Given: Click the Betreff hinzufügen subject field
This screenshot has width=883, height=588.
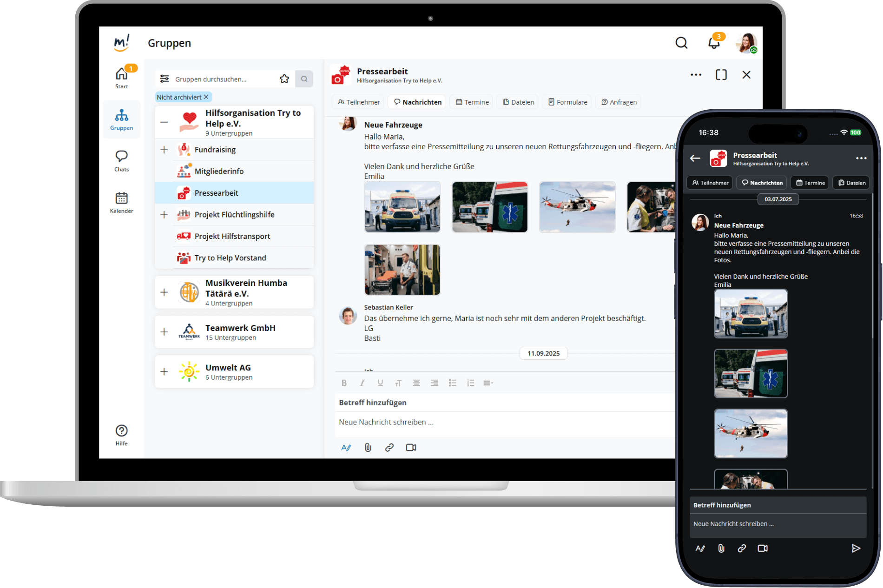Looking at the screenshot, I should click(504, 403).
